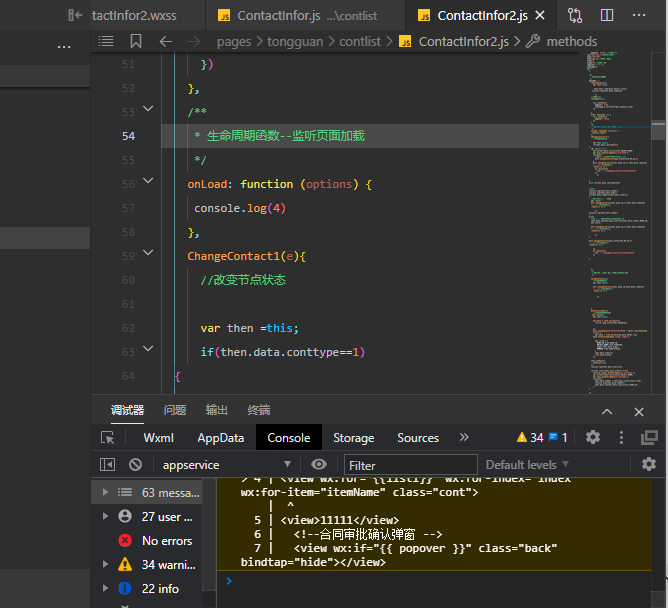Open the Storage devtools tab
Viewport: 668px width, 608px height.
(x=354, y=438)
